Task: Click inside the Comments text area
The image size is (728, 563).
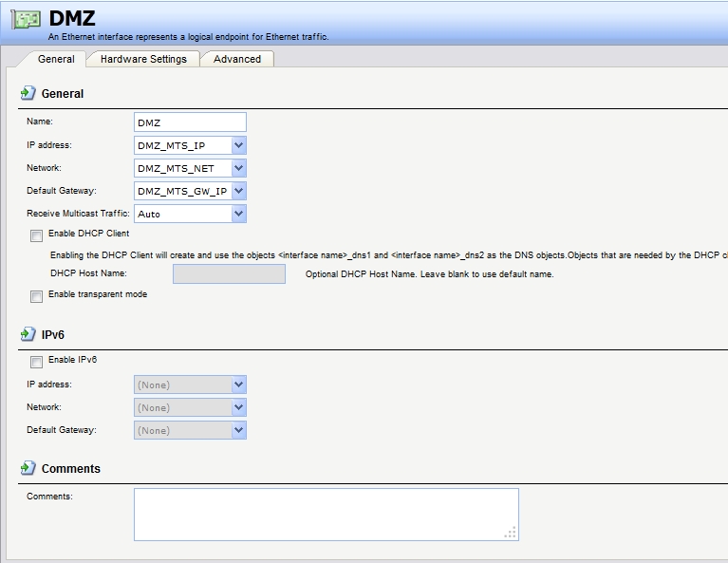Action: 326,514
